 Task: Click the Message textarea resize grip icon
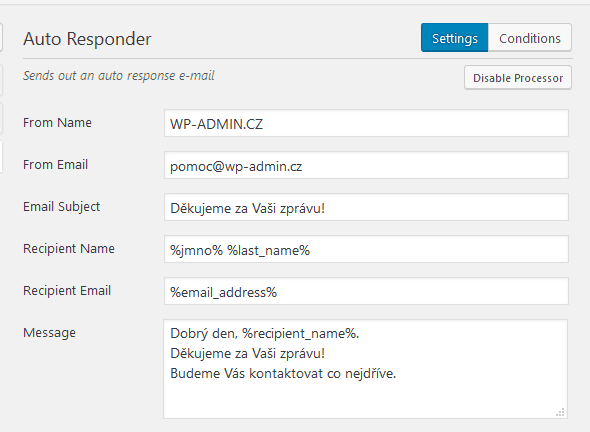click(560, 412)
